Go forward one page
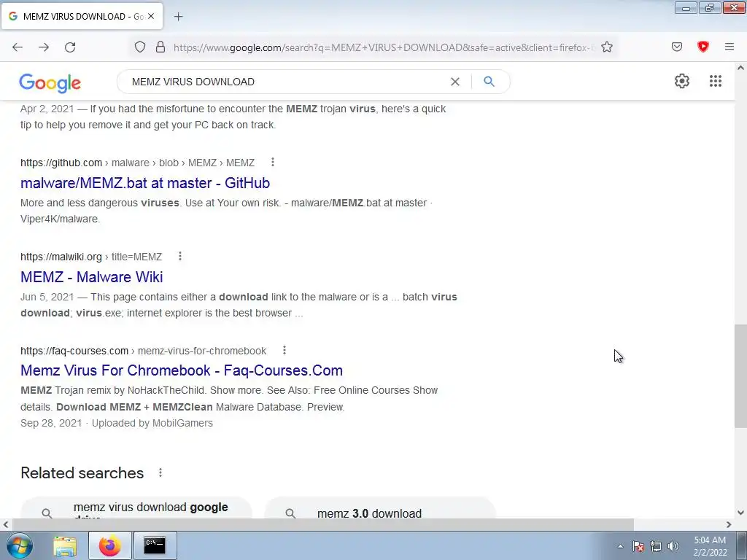 click(x=44, y=47)
